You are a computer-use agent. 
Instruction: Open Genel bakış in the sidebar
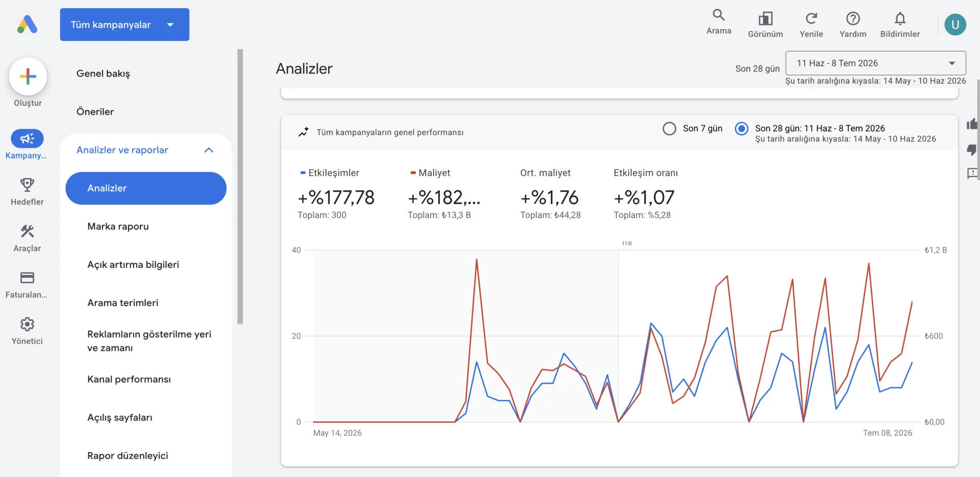coord(103,73)
